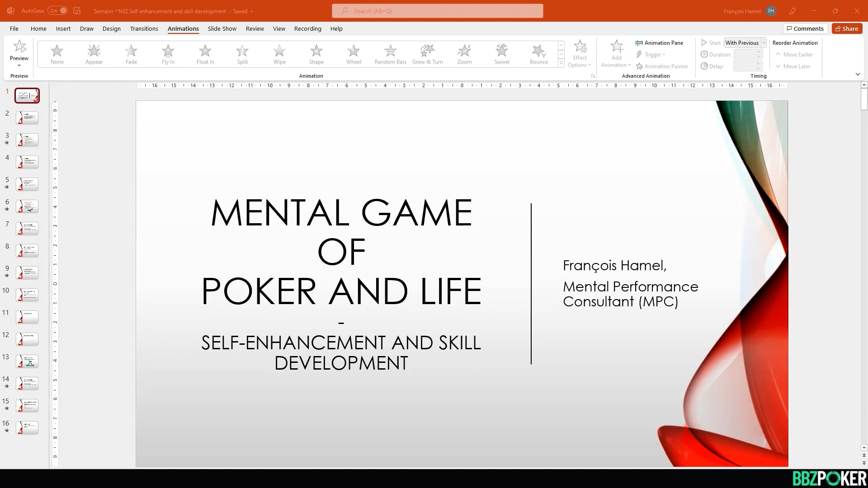Open the Comments panel
Screen dimensions: 868x488
tap(805, 28)
